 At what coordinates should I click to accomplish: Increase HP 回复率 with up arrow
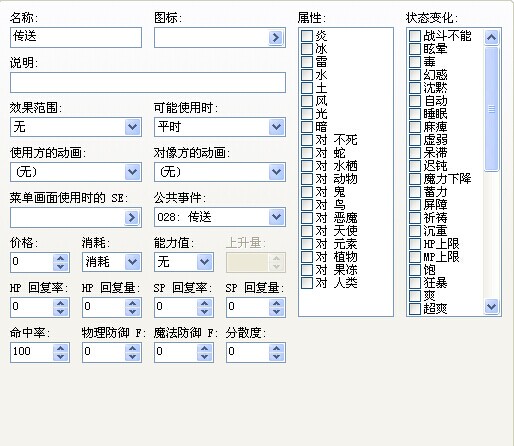point(60,303)
